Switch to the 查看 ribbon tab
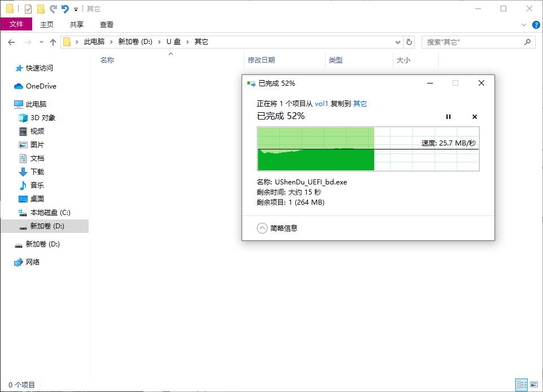 tap(106, 24)
